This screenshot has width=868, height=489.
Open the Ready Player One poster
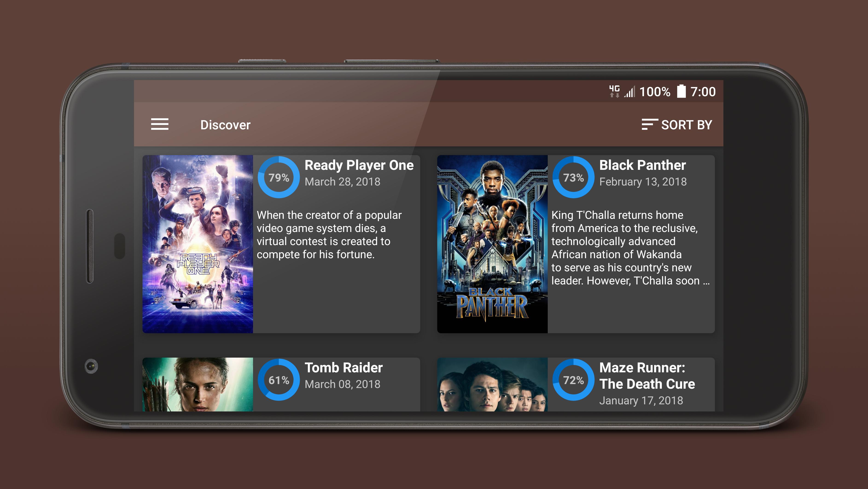198,244
